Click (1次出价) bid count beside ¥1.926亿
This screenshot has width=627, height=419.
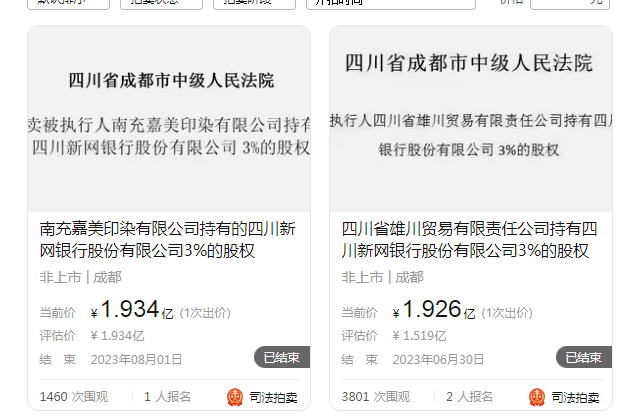pyautogui.click(x=507, y=313)
